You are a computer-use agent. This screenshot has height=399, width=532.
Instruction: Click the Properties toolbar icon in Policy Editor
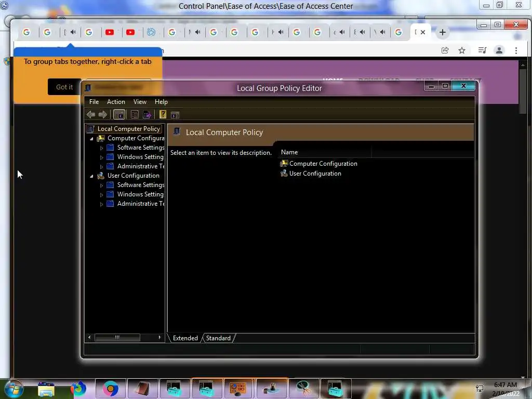click(135, 115)
